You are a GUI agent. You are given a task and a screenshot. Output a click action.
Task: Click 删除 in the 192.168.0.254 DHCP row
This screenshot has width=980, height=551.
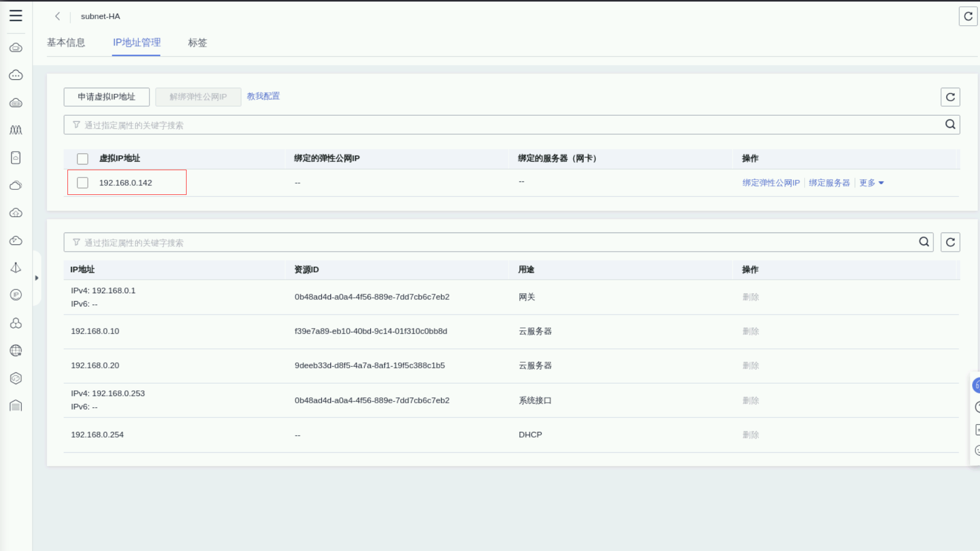pos(751,435)
